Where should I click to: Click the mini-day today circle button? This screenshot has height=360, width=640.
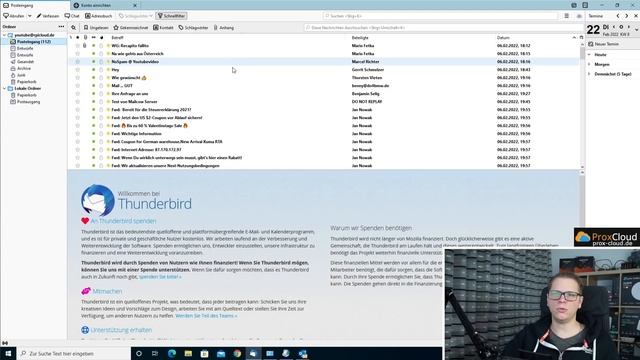click(x=621, y=27)
